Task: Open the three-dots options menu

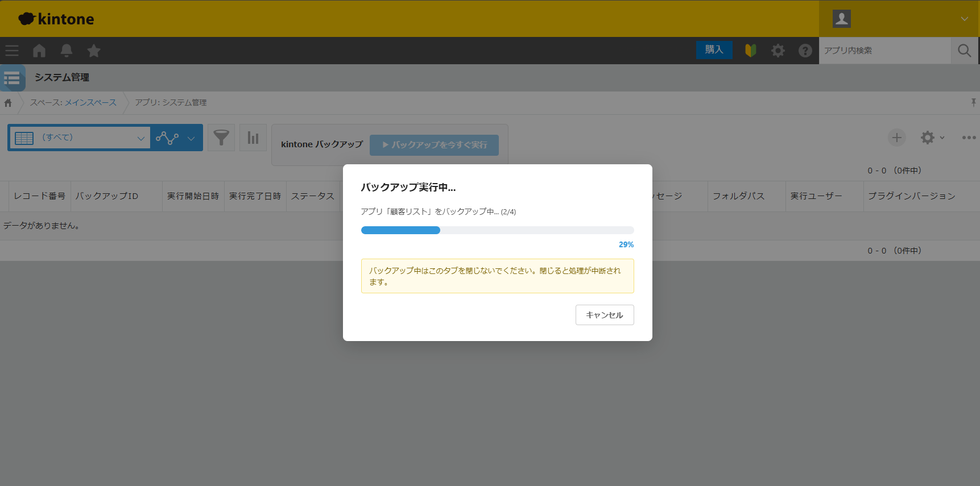Action: click(969, 138)
